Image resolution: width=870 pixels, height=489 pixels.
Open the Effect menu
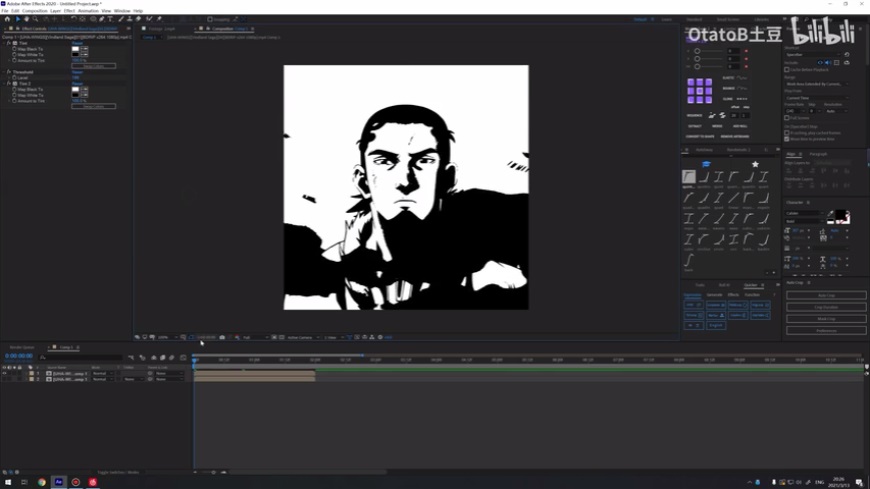[x=69, y=11]
